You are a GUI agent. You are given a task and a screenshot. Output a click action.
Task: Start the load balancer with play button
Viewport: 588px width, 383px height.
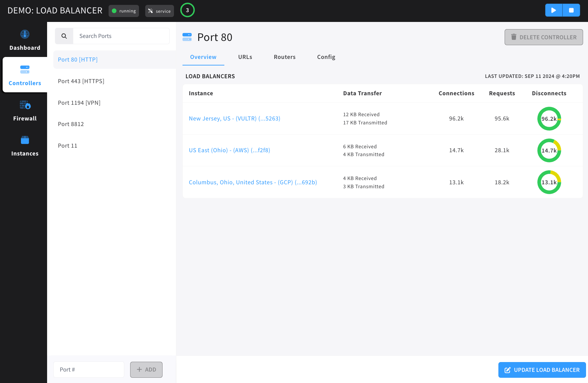(554, 10)
